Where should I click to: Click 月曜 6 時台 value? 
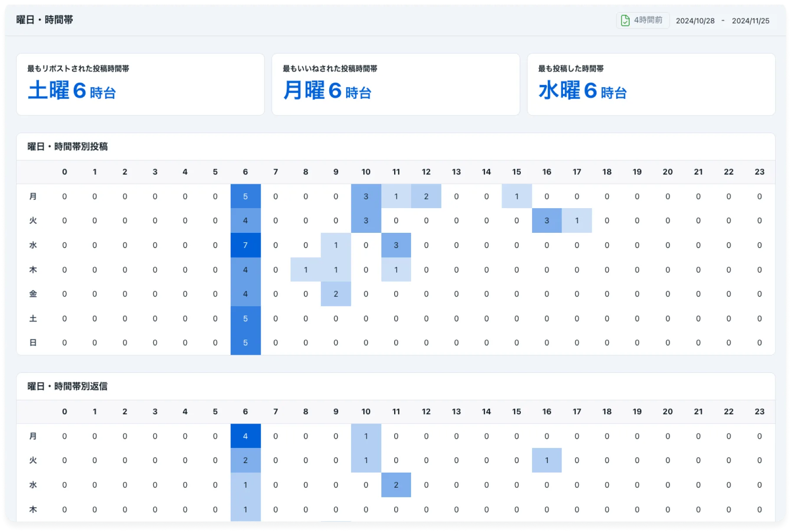pos(327,91)
